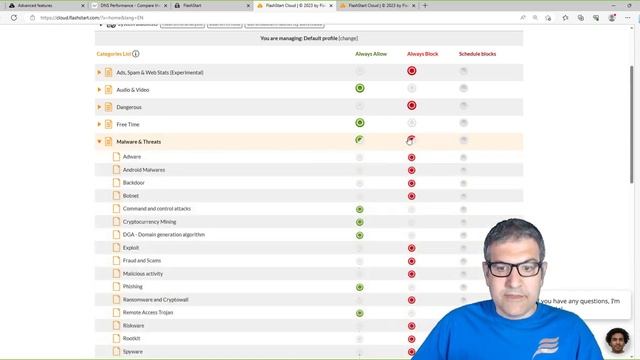This screenshot has width=640, height=360.
Task: Close the Advanced features browser tab
Action: (83, 6)
